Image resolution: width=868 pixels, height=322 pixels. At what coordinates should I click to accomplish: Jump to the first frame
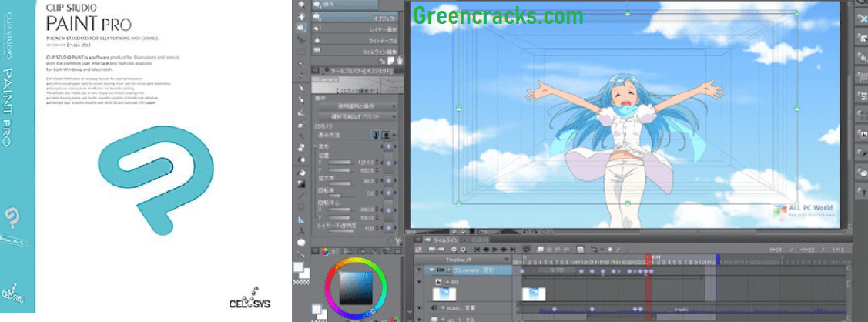(x=478, y=250)
